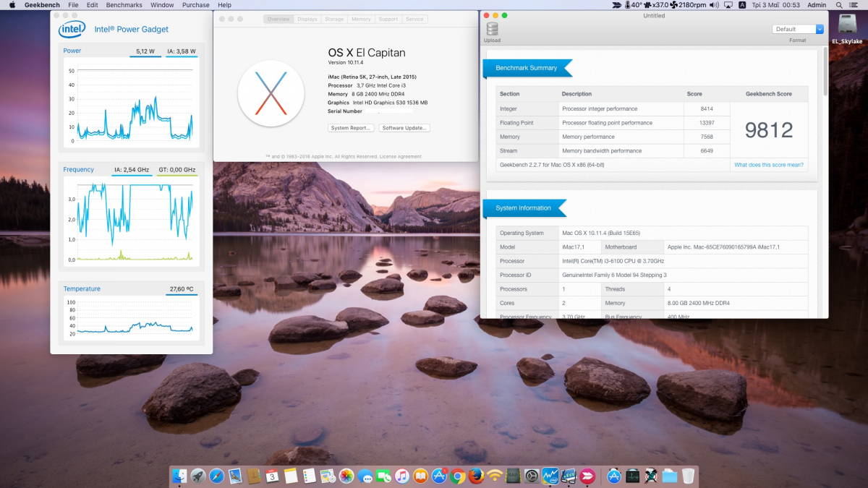Open the Benchmarks menu
The width and height of the screenshot is (868, 488).
(x=124, y=5)
